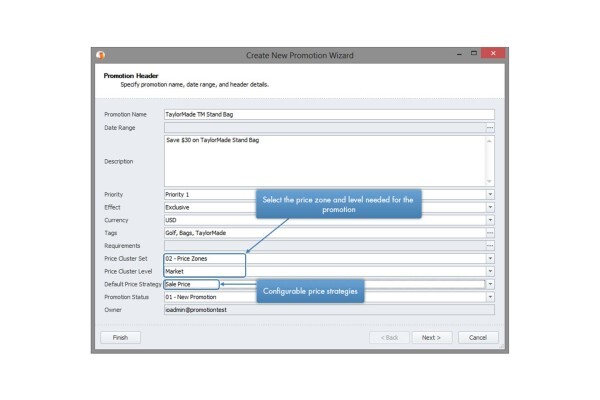Expand the Promotion Status dropdown

coord(490,297)
